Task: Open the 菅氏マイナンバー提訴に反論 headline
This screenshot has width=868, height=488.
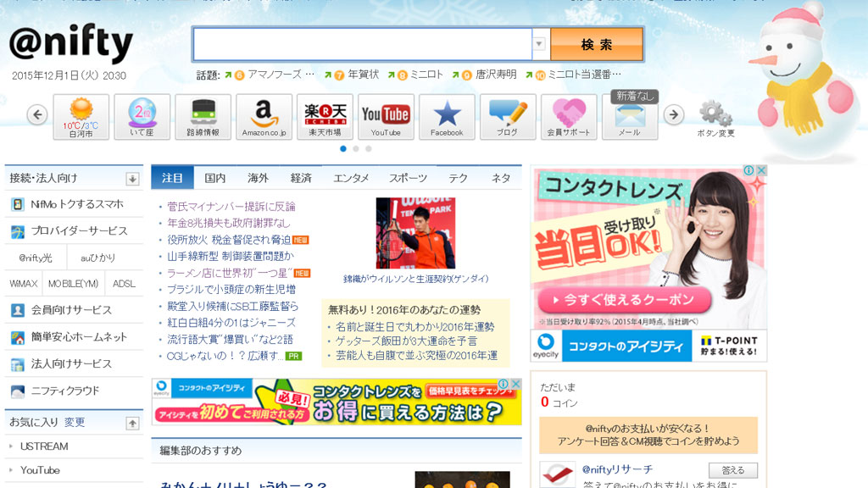Action: [x=231, y=207]
